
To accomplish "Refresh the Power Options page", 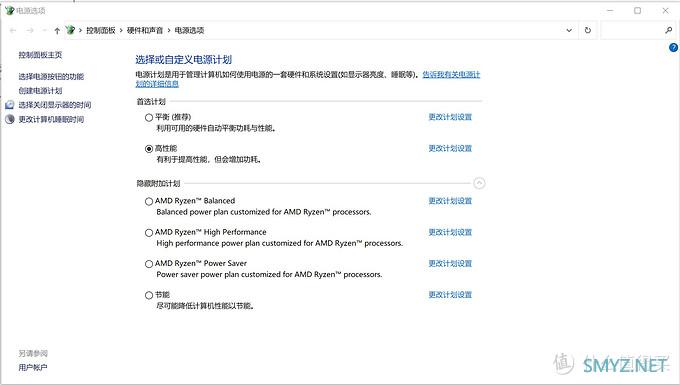I will 588,30.
